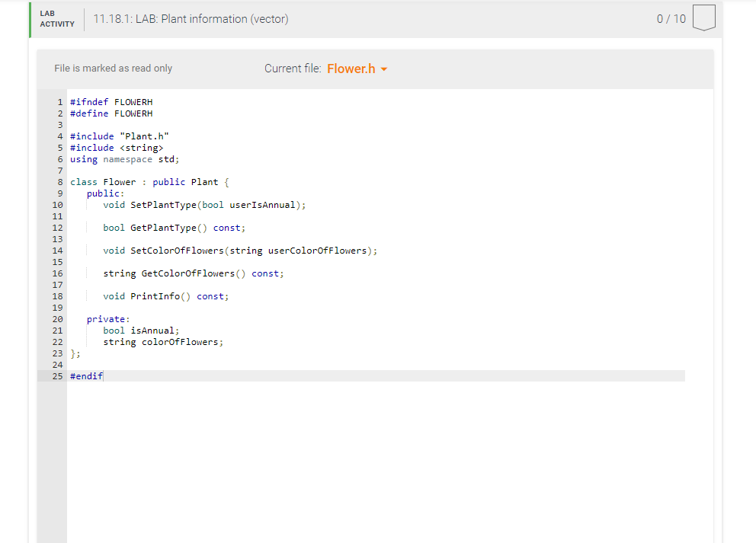
Task: Click the highlighted #endif line
Action: point(86,375)
